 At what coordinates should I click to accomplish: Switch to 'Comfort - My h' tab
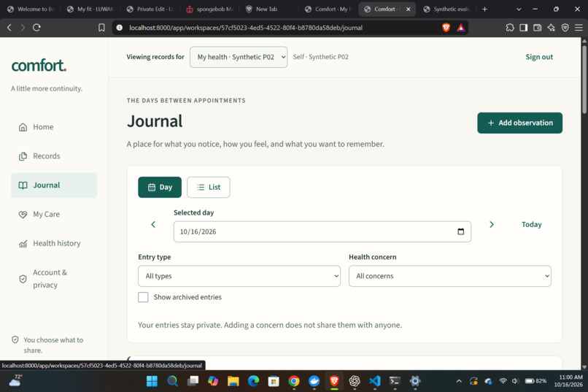329,9
